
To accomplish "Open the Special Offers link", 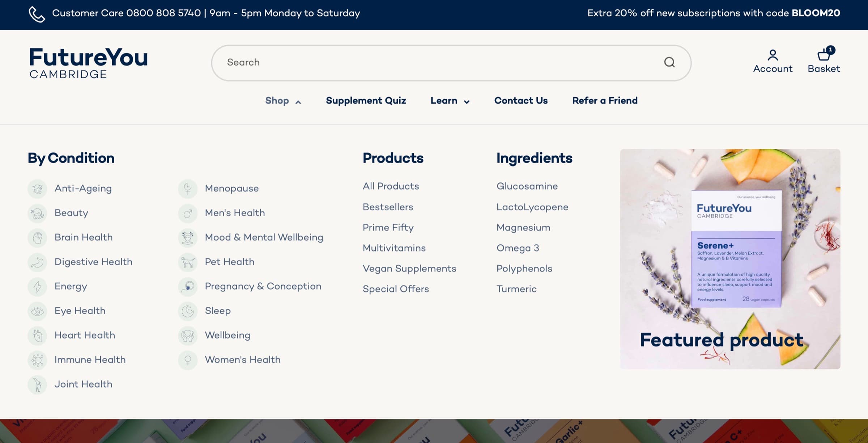I will click(x=396, y=289).
